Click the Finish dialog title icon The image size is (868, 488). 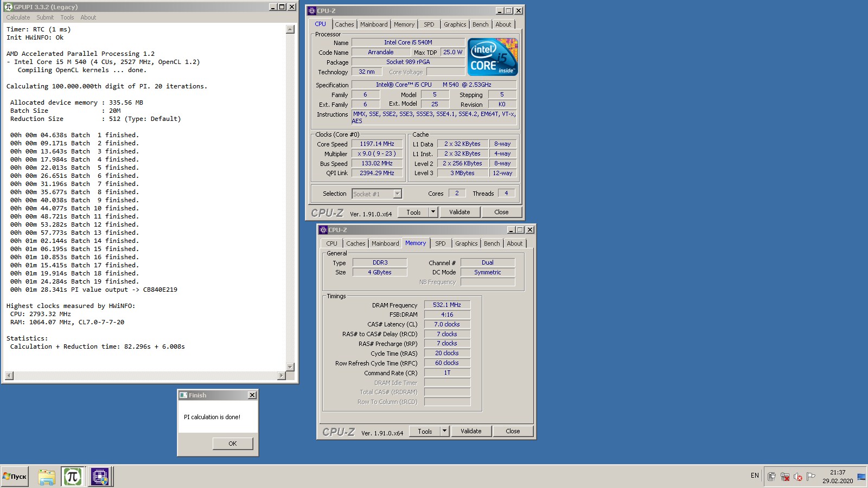(183, 395)
